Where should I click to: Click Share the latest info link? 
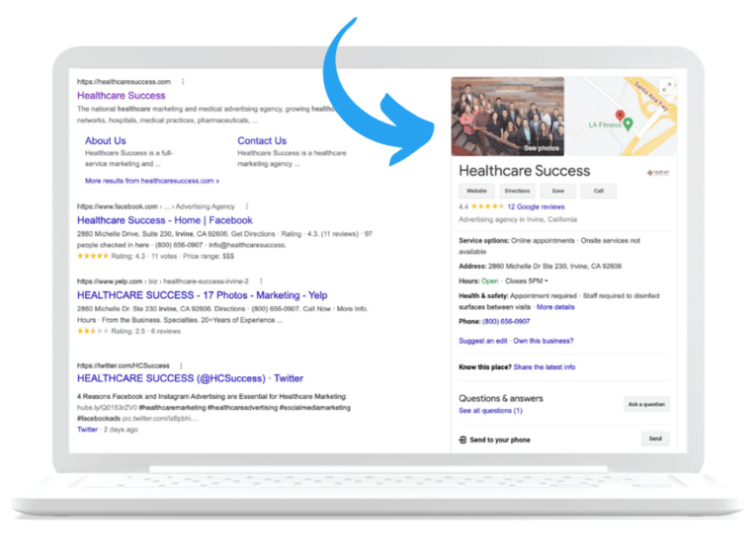click(x=545, y=367)
